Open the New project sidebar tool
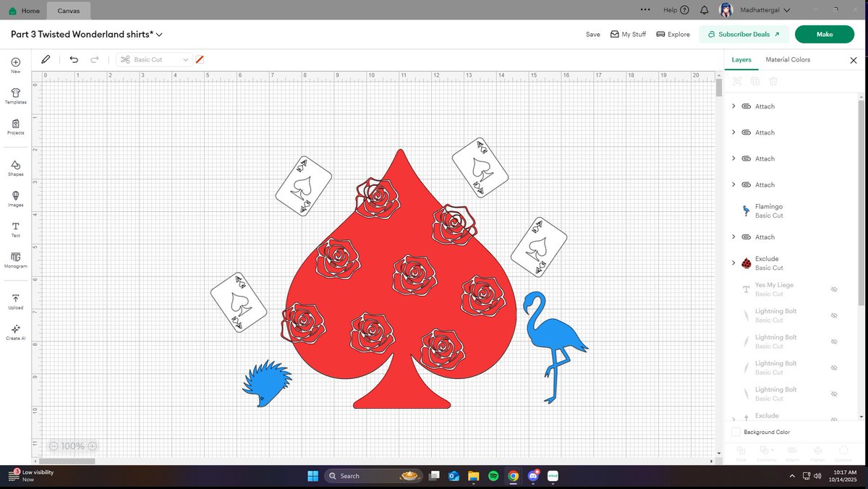 (15, 65)
